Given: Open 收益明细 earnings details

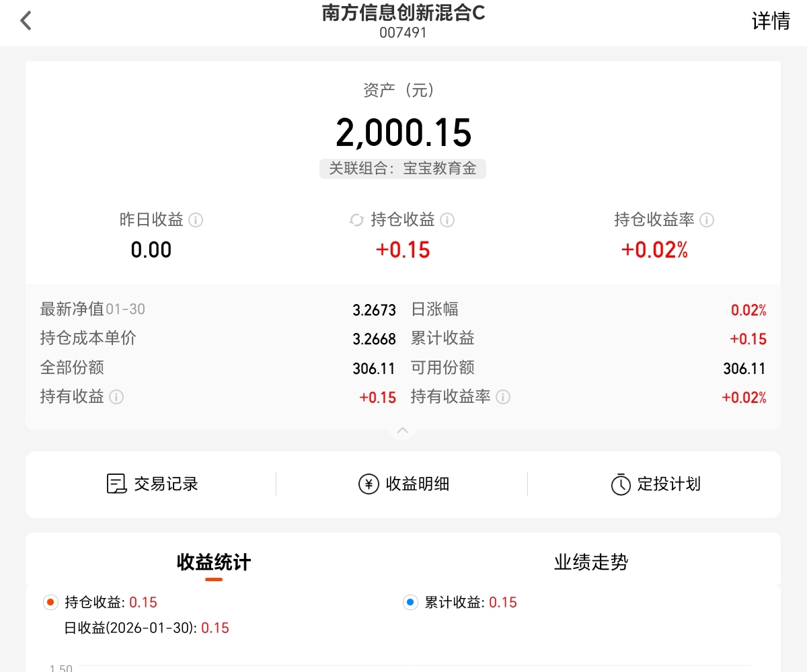Looking at the screenshot, I should 403,484.
